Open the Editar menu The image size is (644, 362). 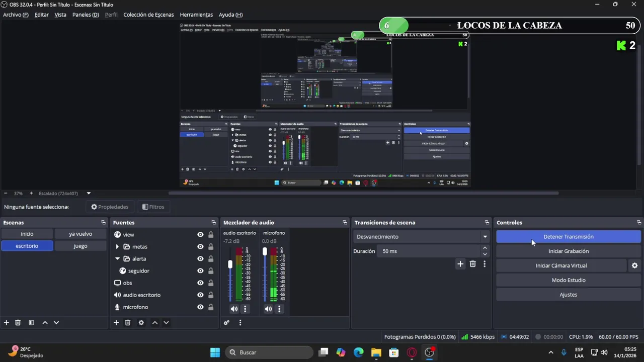(42, 15)
